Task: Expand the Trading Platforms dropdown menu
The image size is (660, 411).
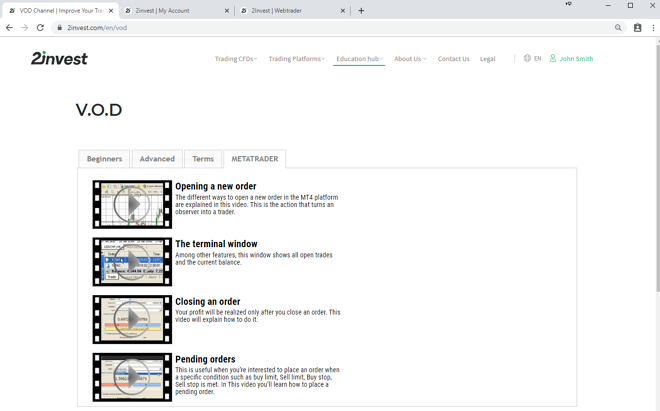Action: tap(296, 59)
